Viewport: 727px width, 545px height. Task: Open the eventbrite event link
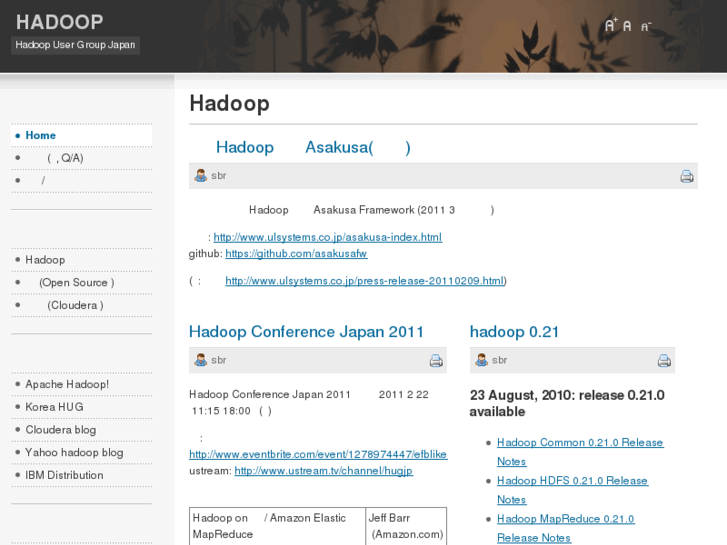(x=318, y=454)
